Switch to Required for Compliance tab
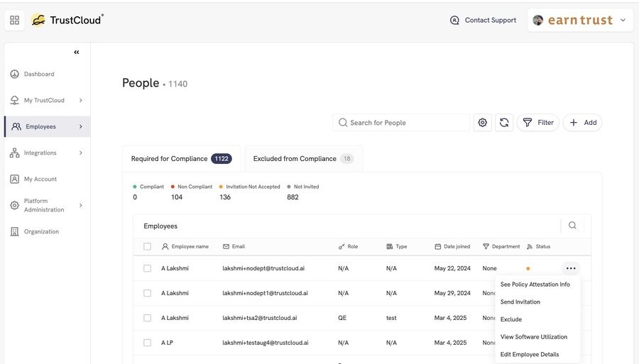This screenshot has width=639, height=364. coord(181,159)
